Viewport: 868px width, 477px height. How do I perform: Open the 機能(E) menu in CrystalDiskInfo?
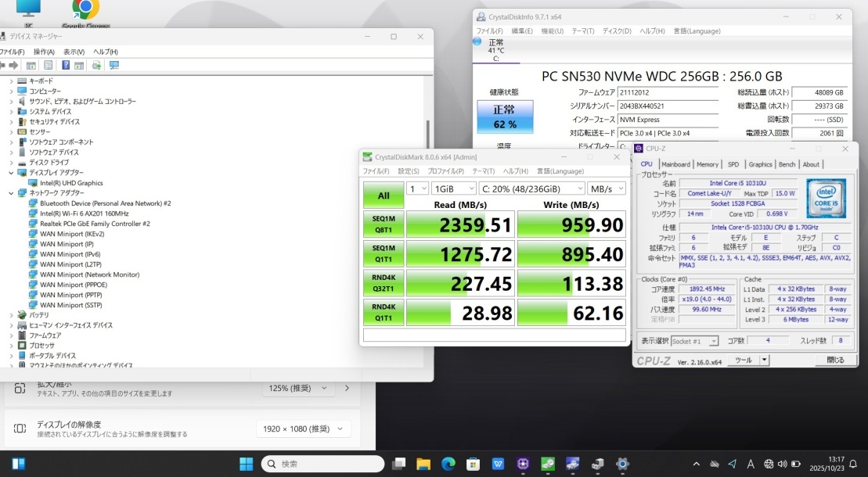point(523,31)
